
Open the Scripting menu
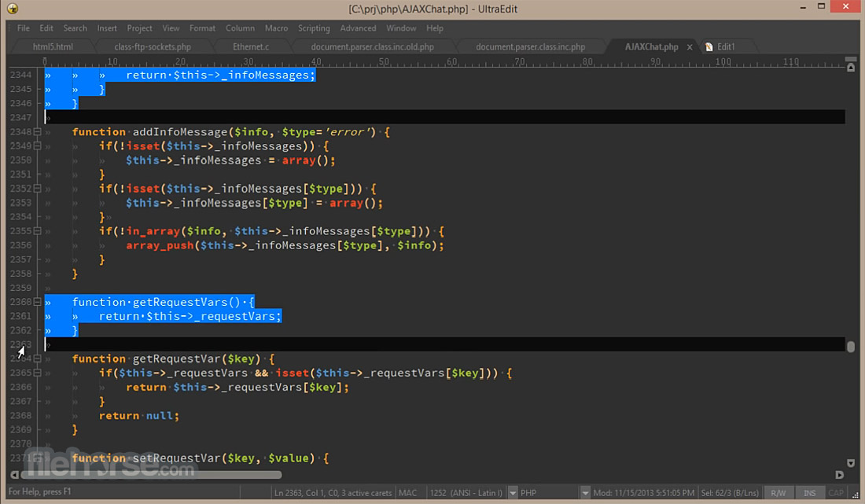click(x=314, y=28)
